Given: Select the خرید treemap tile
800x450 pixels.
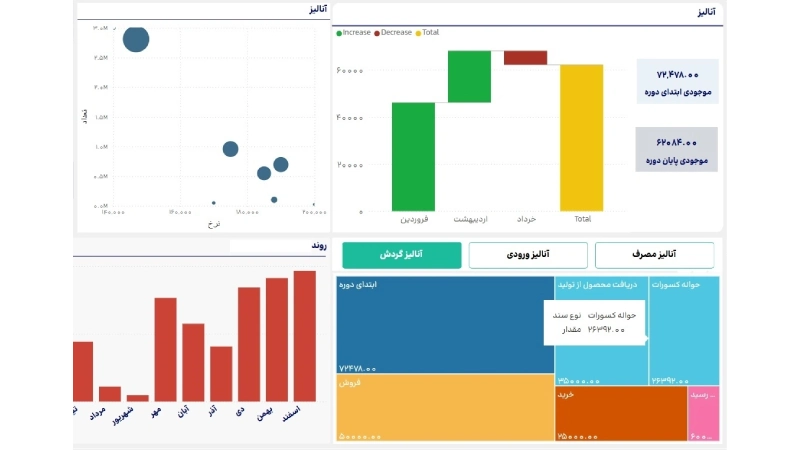Looking at the screenshot, I should [x=620, y=412].
